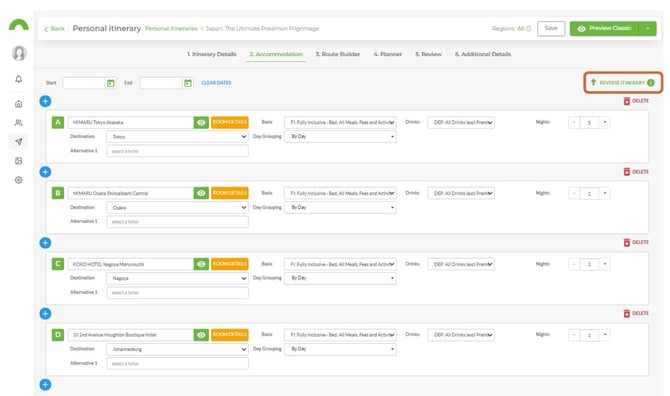Screen dimensions: 670x396
Task: Switch to 3. Route Builder tab
Action: pyautogui.click(x=338, y=54)
